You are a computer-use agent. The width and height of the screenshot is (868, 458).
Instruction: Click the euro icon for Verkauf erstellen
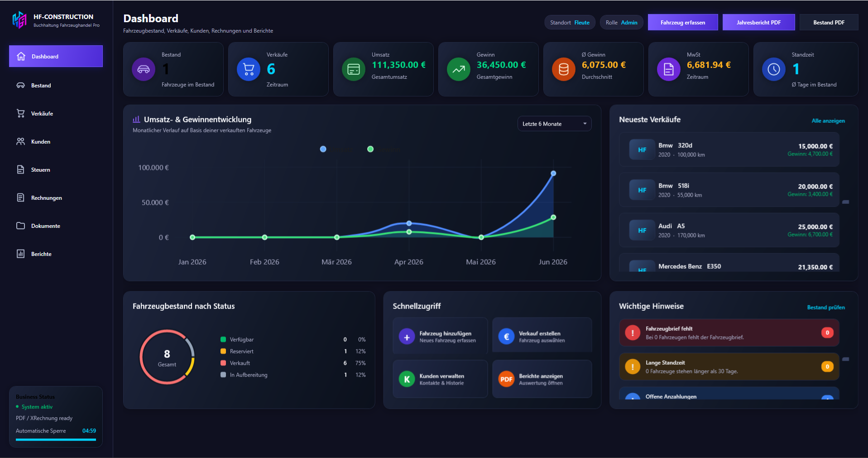point(506,337)
